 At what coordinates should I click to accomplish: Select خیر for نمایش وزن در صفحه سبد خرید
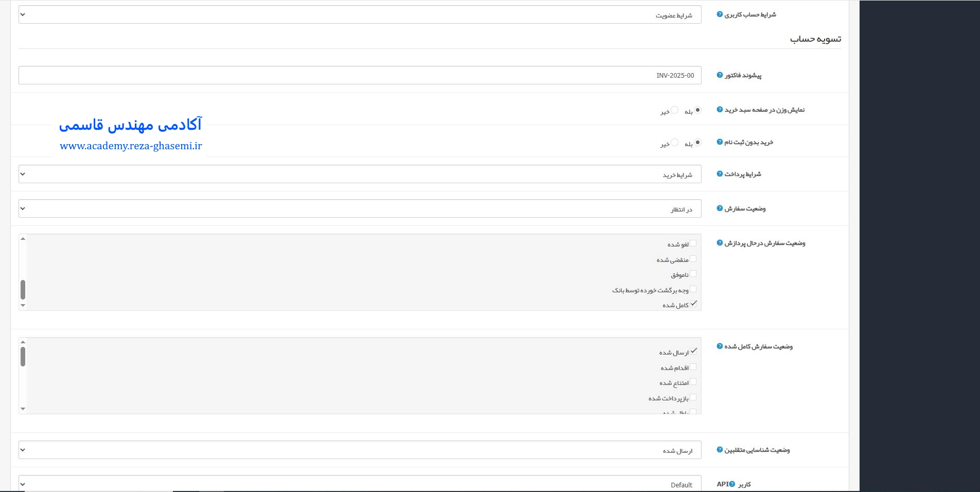pyautogui.click(x=674, y=110)
